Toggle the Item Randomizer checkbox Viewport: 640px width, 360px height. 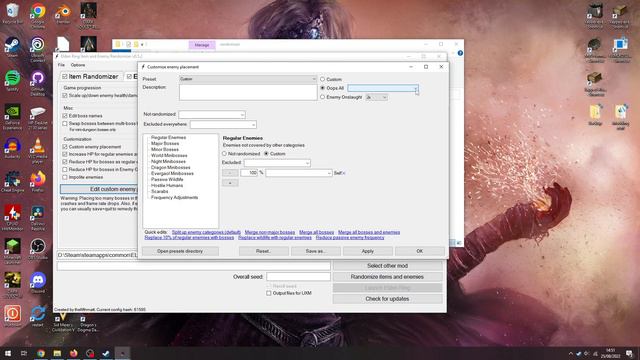point(64,76)
